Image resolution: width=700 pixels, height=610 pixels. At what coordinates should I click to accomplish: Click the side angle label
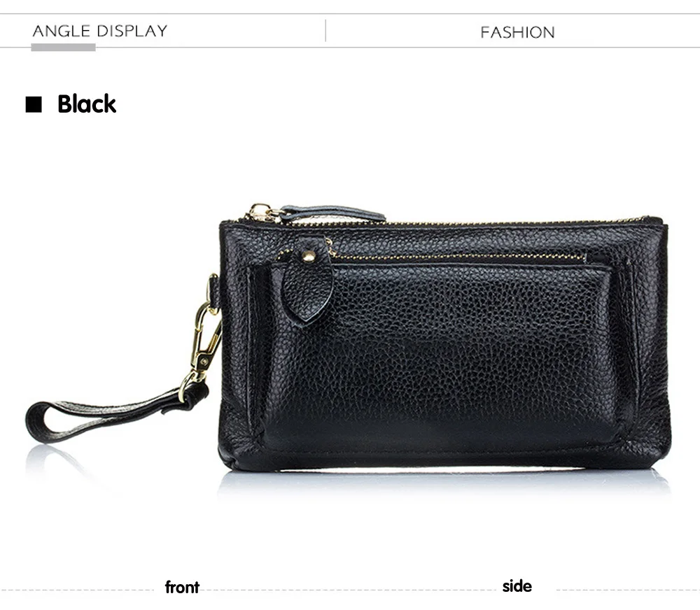tap(517, 586)
